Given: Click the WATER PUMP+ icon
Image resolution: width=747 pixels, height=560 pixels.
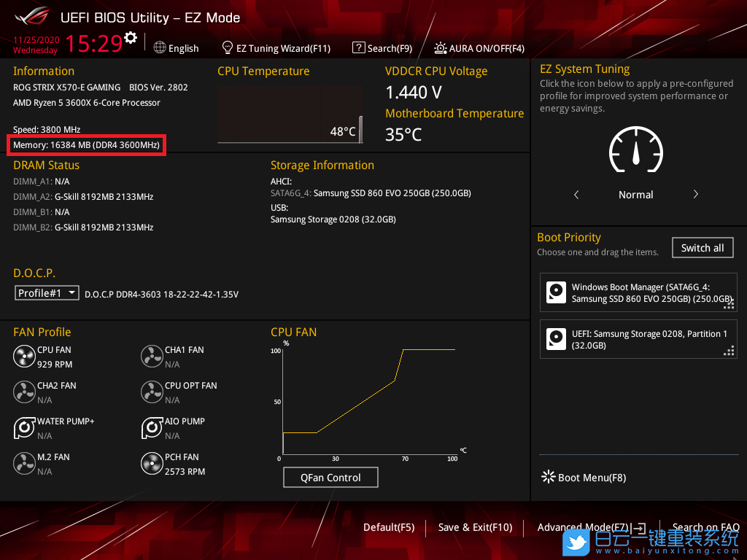Looking at the screenshot, I should [x=24, y=428].
